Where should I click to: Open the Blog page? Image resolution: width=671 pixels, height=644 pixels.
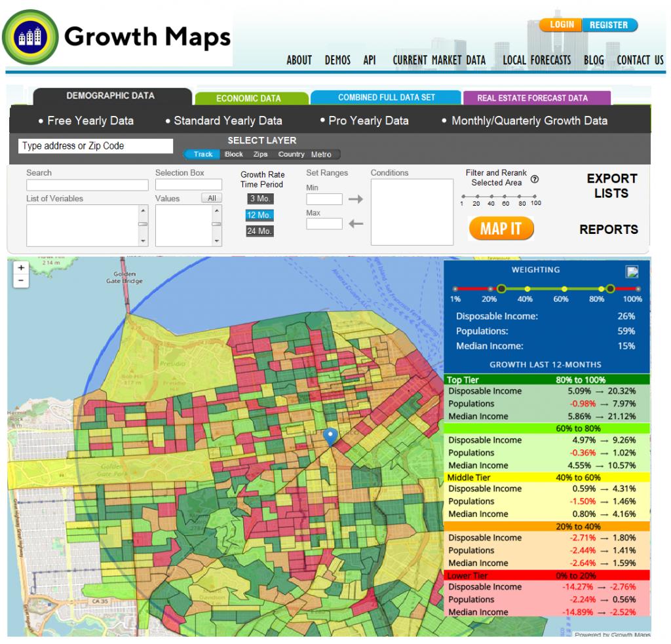[594, 60]
